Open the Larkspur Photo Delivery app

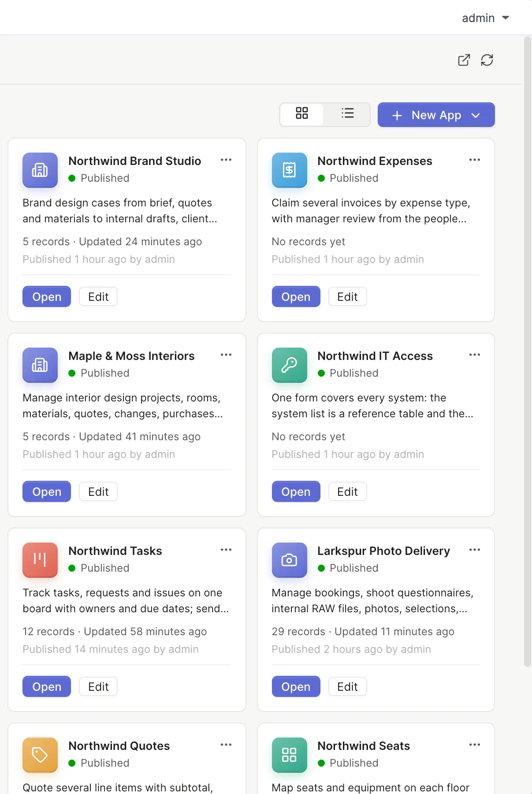click(x=296, y=687)
